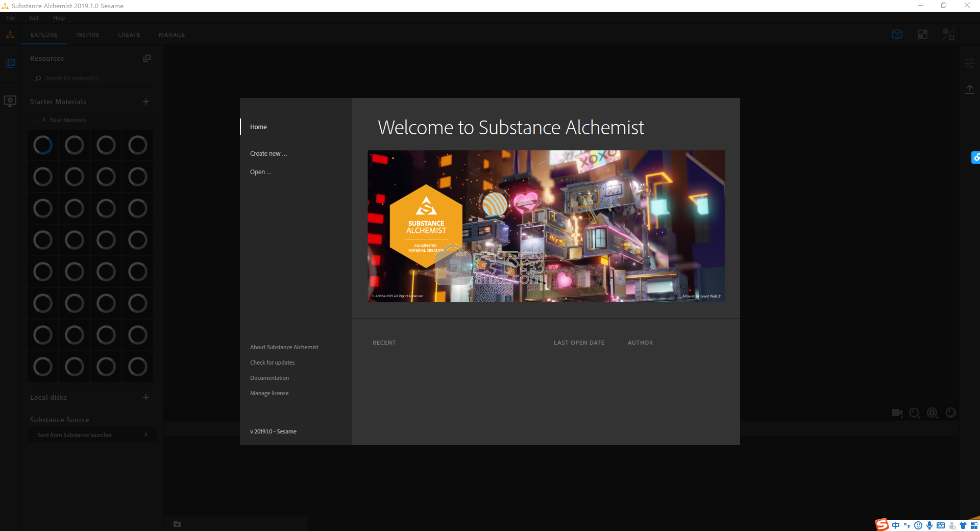Click the AUTHOR column header
Viewport: 980px width, 531px height.
tap(640, 343)
